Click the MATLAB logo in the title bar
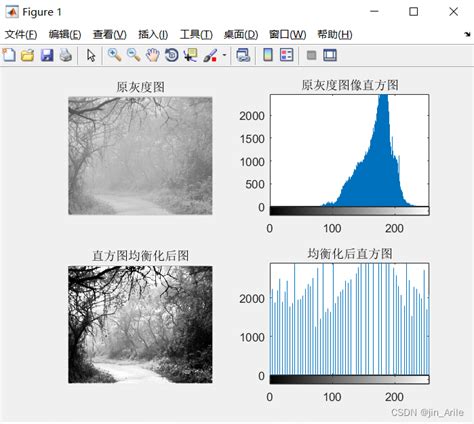This screenshot has height=424, width=474. [x=12, y=12]
